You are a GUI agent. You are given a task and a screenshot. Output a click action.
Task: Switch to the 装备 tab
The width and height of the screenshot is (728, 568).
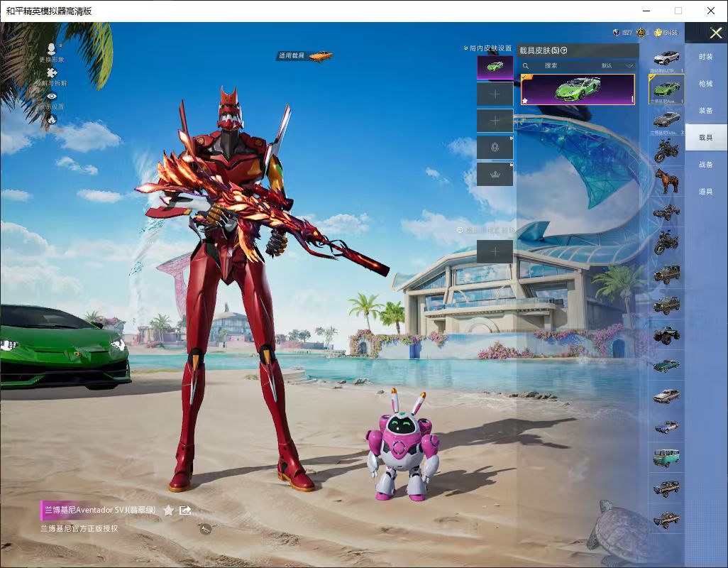pos(706,111)
